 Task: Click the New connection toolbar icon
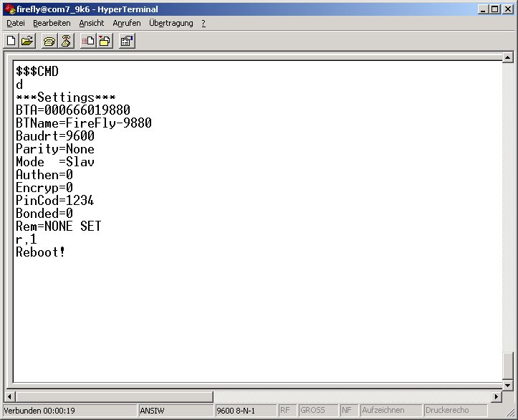(x=11, y=42)
